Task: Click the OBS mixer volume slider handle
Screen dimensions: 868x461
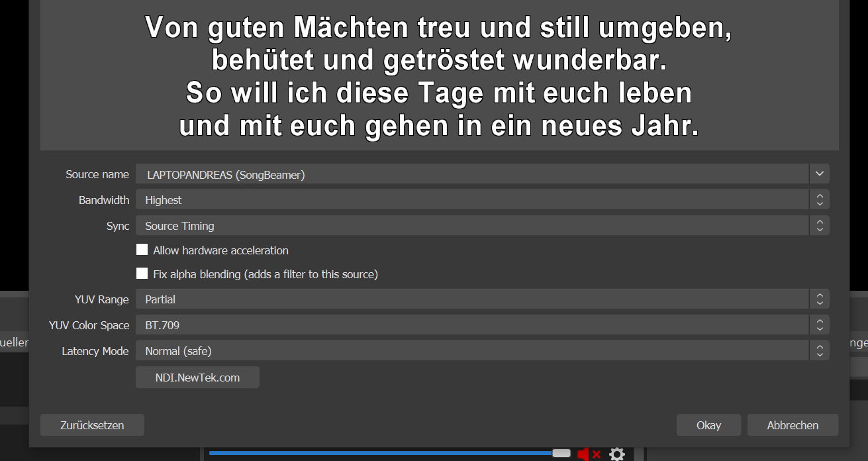Action: pyautogui.click(x=561, y=453)
